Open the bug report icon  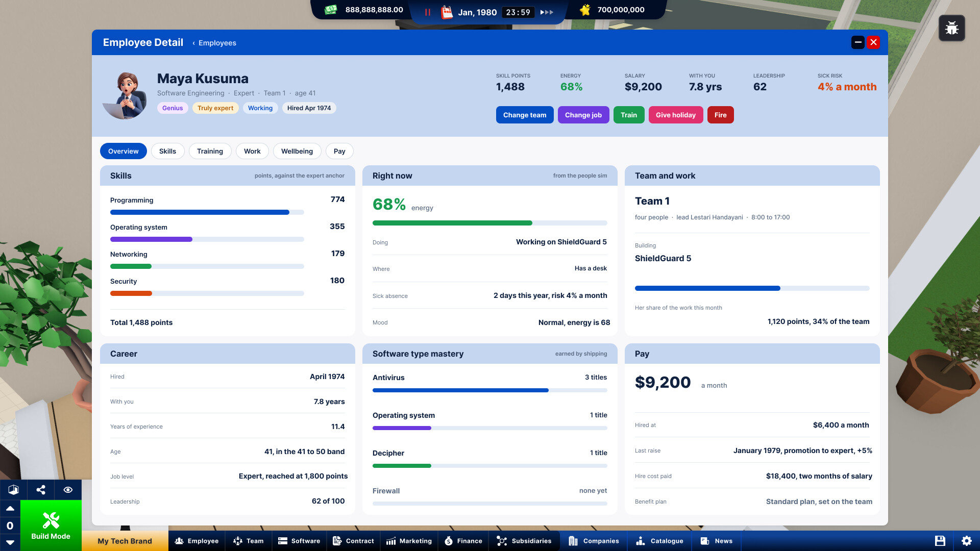point(951,28)
